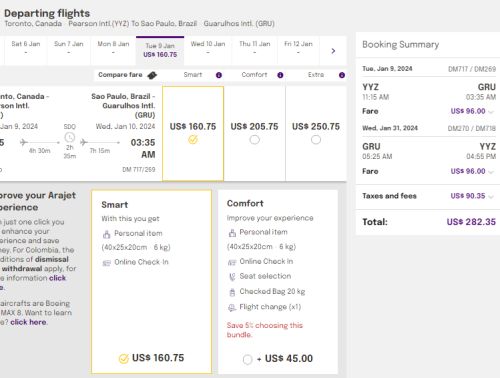Select the Wed 10 Jan date tab
Screen dimensions: 500x378
[x=208, y=50]
